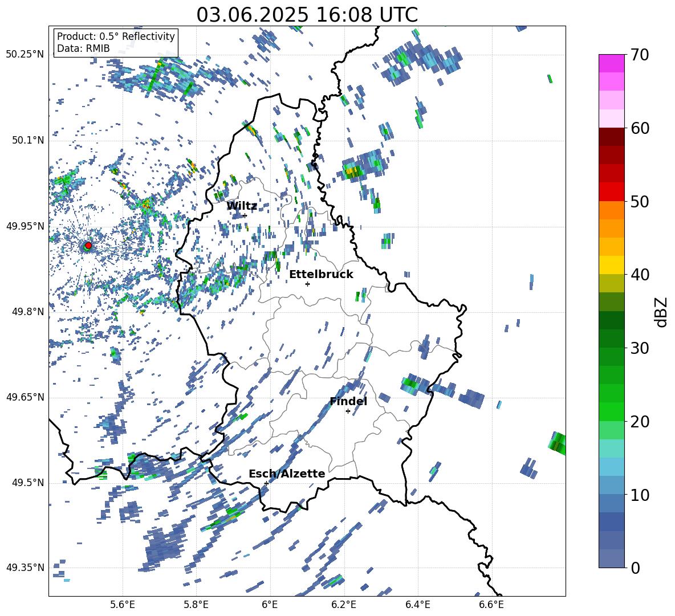Click the Ettelbruck cross marker
This screenshot has width=675, height=616.
pos(307,284)
